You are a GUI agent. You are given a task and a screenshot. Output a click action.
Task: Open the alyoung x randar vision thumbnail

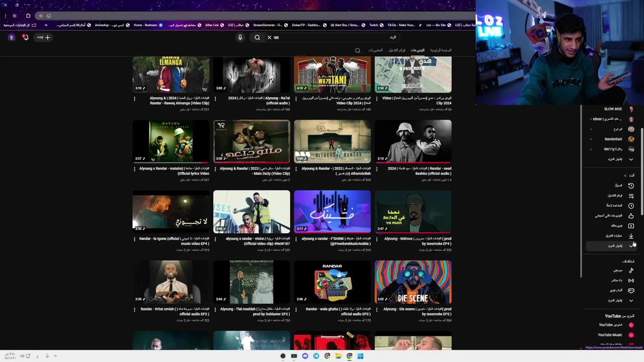pyautogui.click(x=252, y=212)
